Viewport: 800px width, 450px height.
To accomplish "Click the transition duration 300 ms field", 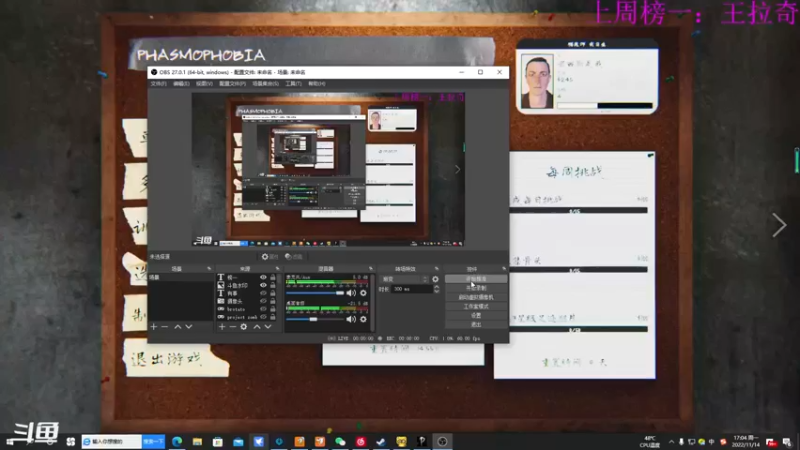I will pyautogui.click(x=411, y=289).
